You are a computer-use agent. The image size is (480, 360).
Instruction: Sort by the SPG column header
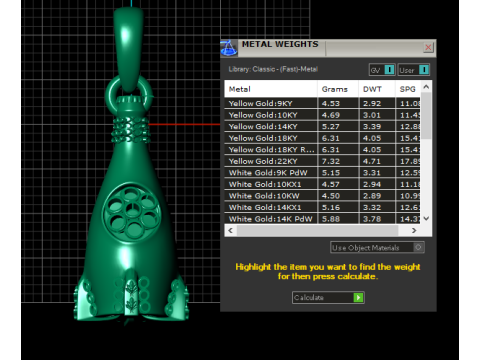point(408,89)
